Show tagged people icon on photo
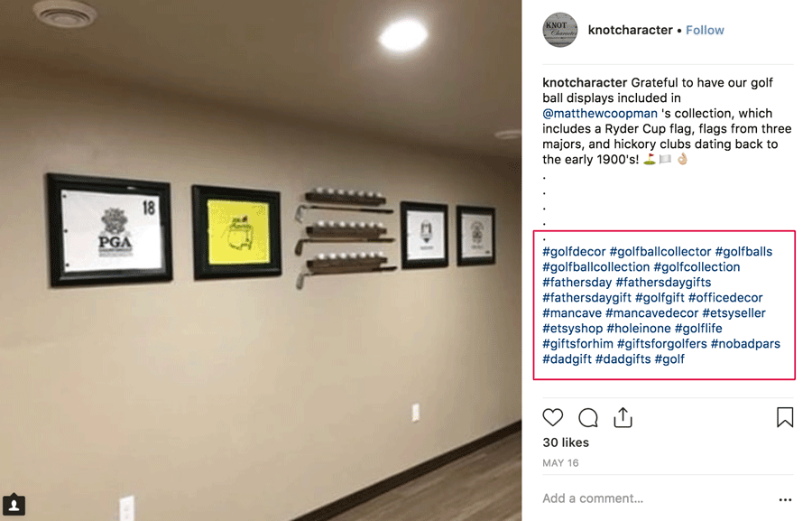 pos(14,505)
